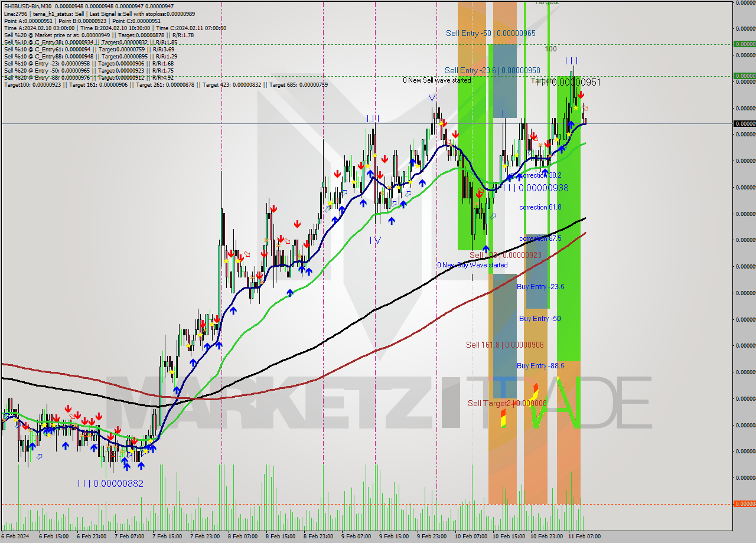Screen dimensions: 756x543
Task: Click the 'I I I 0.00000951' wave label
Action: (568, 82)
